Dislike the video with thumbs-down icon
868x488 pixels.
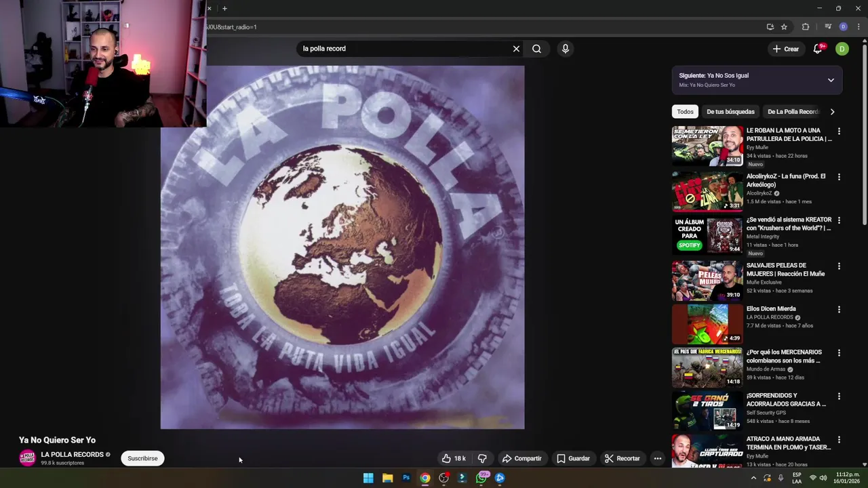click(x=482, y=458)
